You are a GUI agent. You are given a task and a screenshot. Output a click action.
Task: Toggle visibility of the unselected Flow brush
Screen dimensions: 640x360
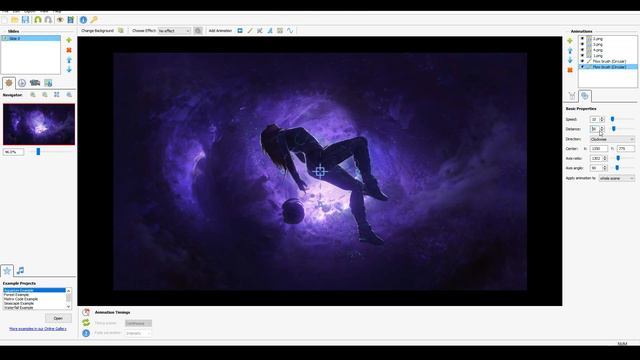point(582,61)
